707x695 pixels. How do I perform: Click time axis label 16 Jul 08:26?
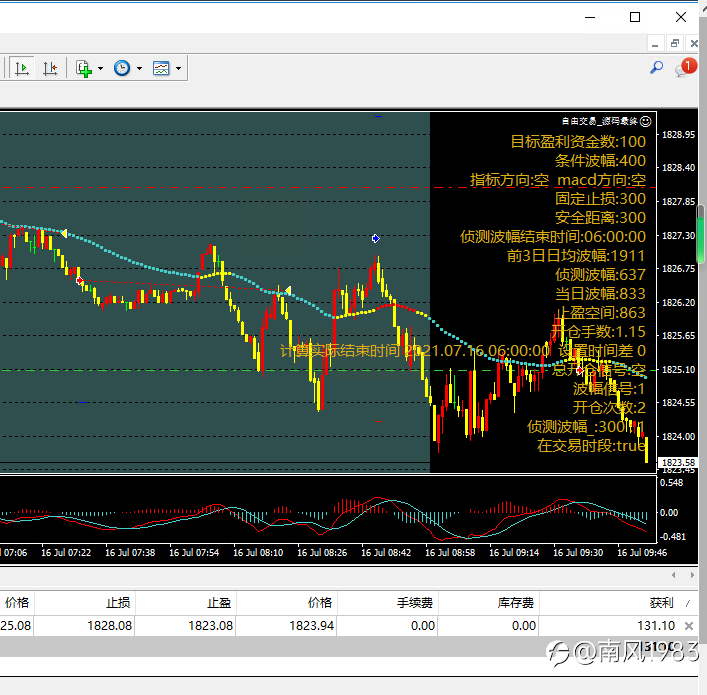[x=322, y=552]
